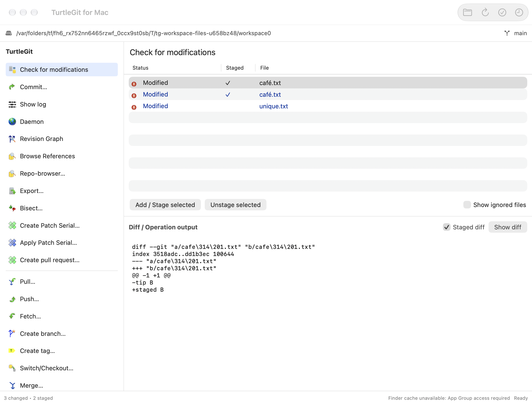Click the Create pull request icon
Viewport: 532px width, 405px height.
click(12, 260)
